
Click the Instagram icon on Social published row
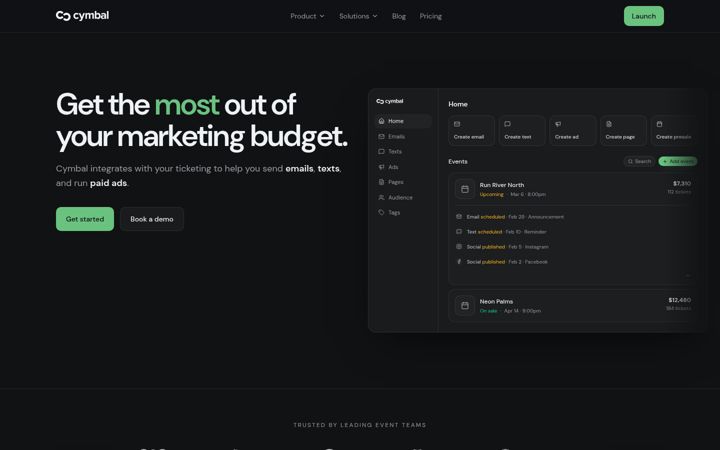tap(459, 247)
